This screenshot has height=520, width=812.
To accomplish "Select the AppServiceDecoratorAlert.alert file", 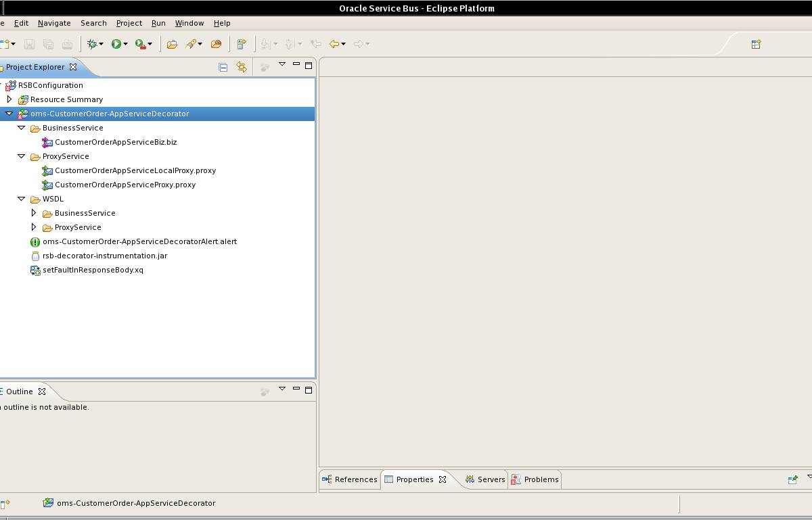I will tap(139, 241).
